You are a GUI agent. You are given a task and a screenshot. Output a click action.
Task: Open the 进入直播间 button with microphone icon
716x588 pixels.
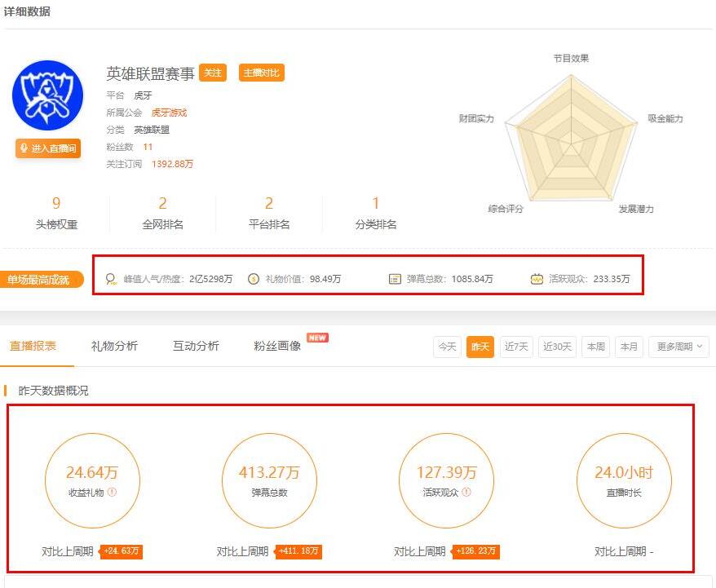click(x=48, y=148)
